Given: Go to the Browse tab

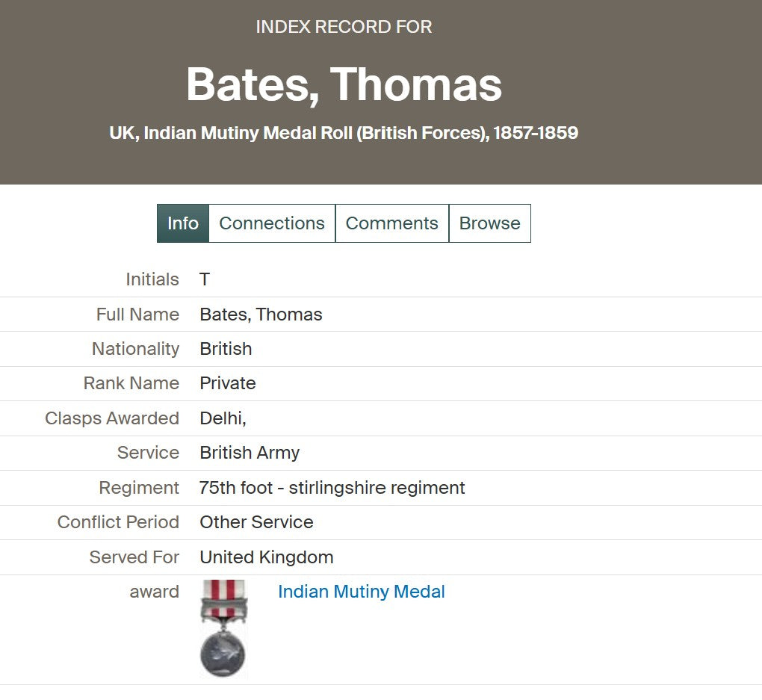Looking at the screenshot, I should (489, 223).
